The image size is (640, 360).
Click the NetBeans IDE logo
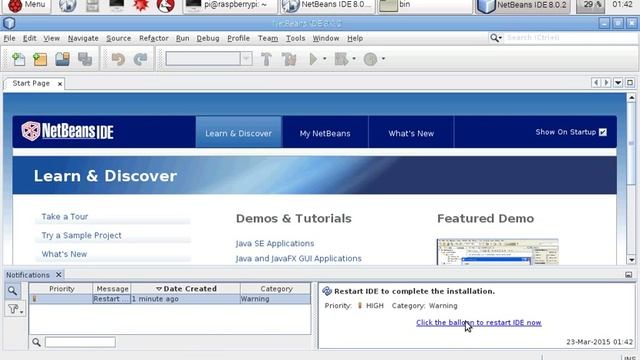pyautogui.click(x=67, y=131)
